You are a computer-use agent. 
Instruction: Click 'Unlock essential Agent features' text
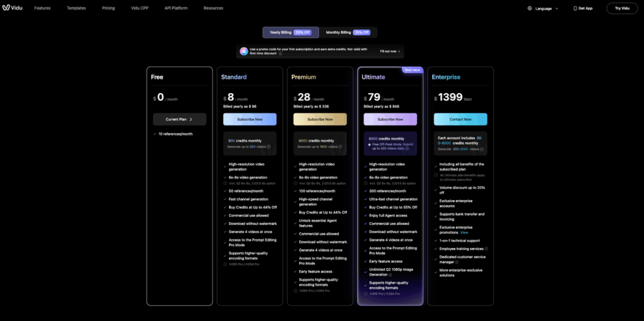(x=318, y=223)
